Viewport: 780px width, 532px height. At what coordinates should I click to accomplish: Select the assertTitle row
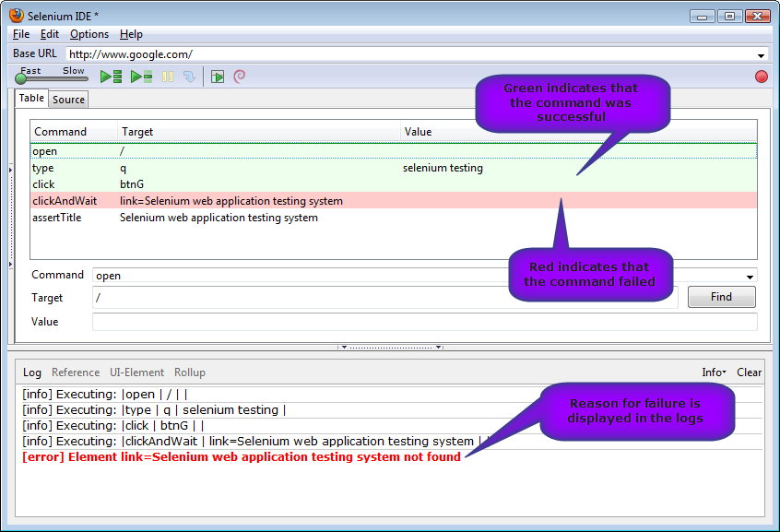[394, 218]
